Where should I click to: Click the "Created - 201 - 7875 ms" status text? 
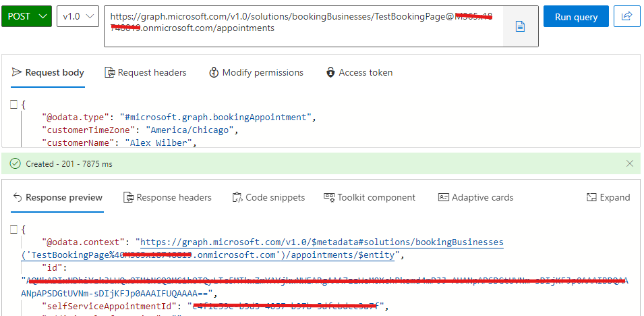(x=69, y=164)
